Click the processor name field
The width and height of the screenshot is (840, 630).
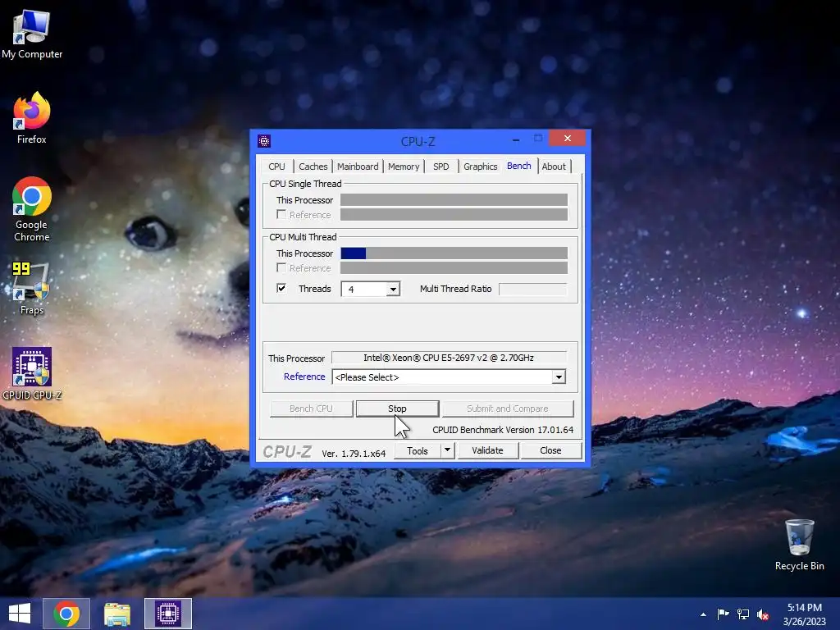(449, 358)
